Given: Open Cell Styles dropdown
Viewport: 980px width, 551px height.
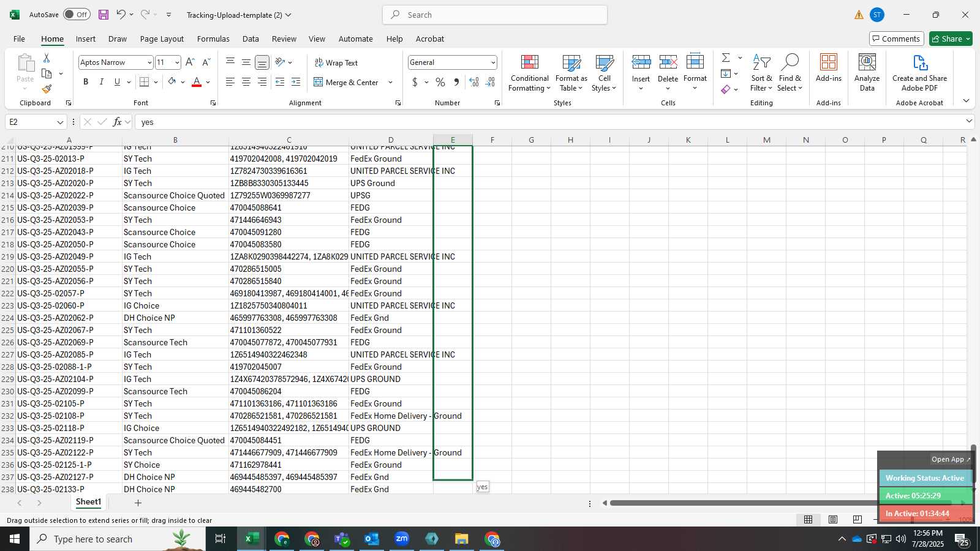Looking at the screenshot, I should pos(604,72).
